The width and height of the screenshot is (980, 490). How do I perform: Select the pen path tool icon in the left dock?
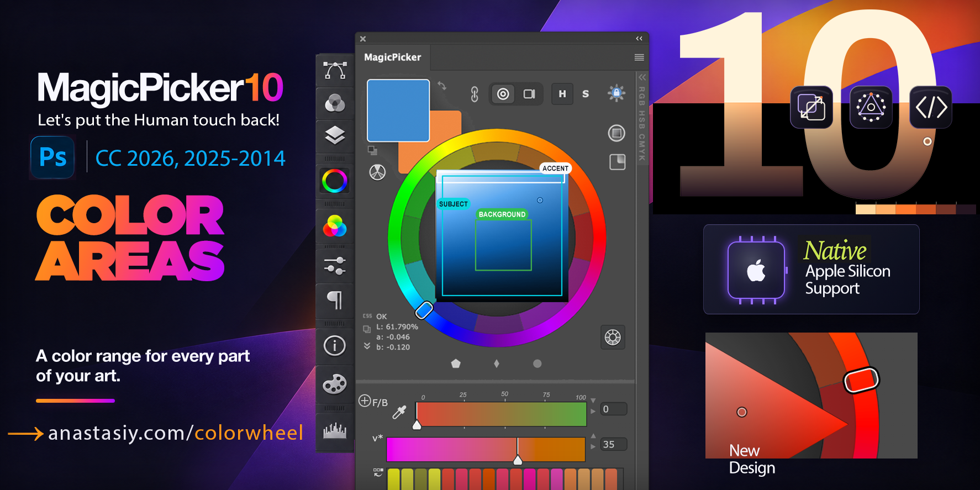point(335,71)
